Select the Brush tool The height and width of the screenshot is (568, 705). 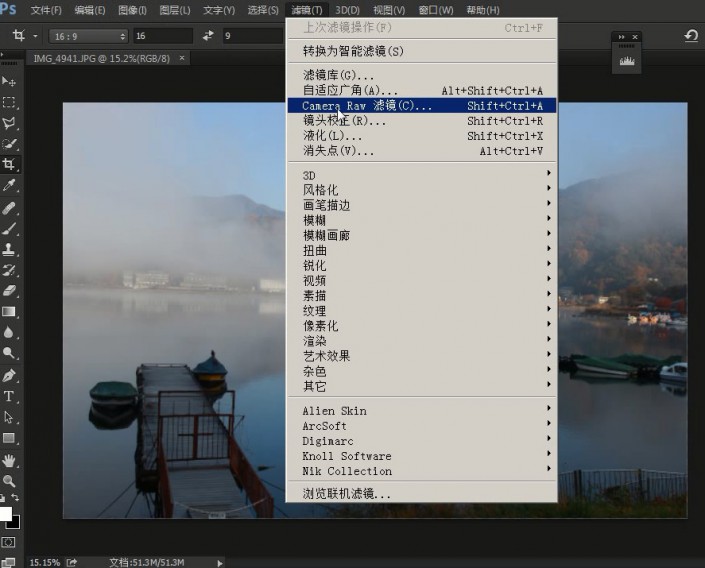pyautogui.click(x=9, y=228)
